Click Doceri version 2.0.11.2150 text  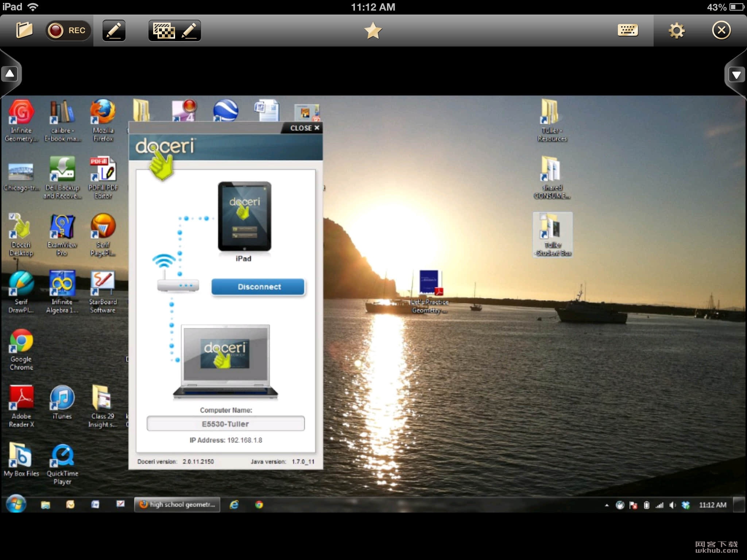point(175,462)
